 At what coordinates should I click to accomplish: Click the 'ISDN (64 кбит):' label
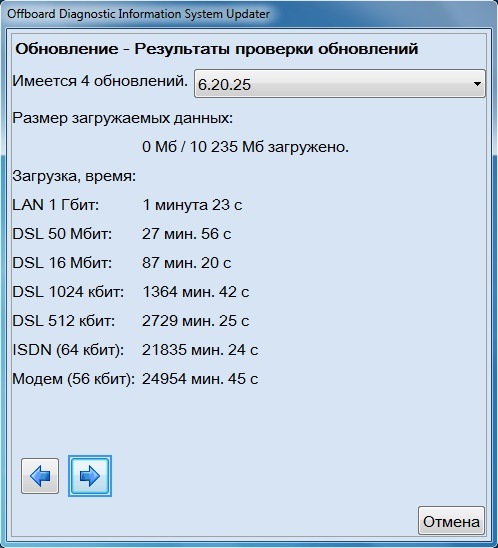pyautogui.click(x=68, y=350)
